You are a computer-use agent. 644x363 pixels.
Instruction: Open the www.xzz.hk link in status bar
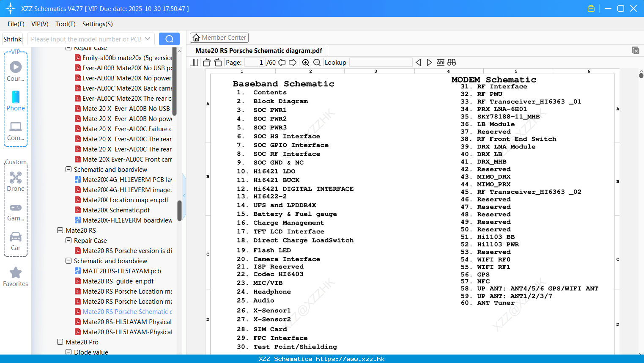[350, 359]
